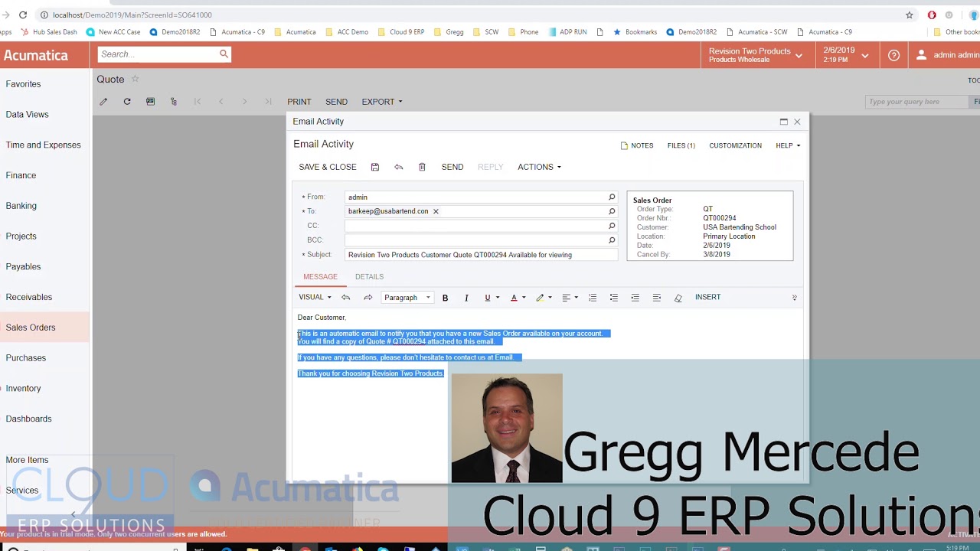Open NOTES in Email Activity

[x=636, y=145]
